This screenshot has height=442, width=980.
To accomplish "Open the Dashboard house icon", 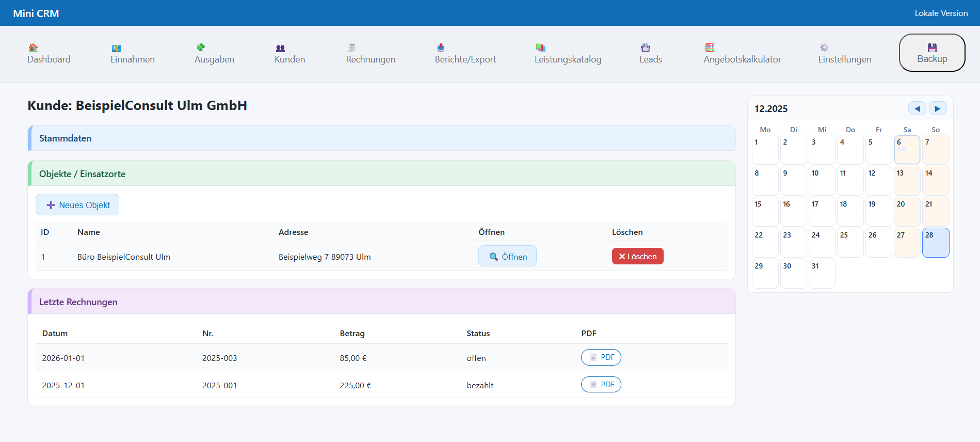I will pos(33,48).
